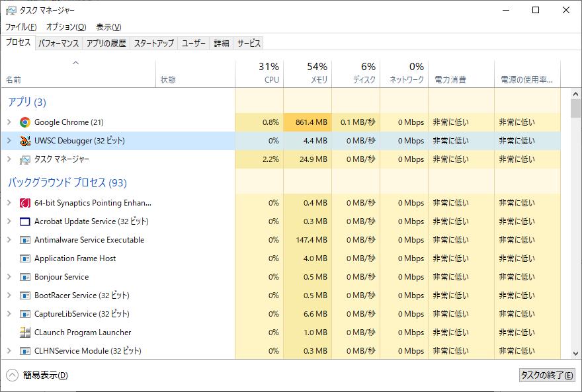Expand the Acrobat Update Service row

[9, 221]
